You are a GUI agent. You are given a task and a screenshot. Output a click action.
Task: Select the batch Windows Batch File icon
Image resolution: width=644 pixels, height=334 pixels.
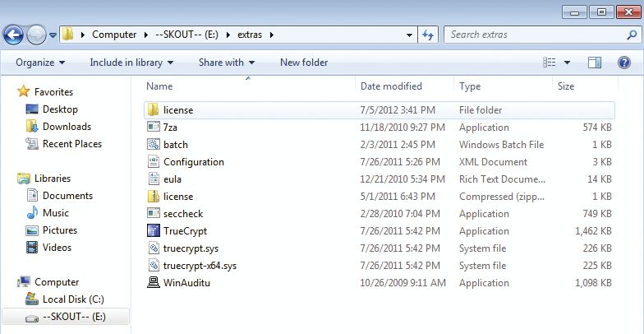(153, 145)
